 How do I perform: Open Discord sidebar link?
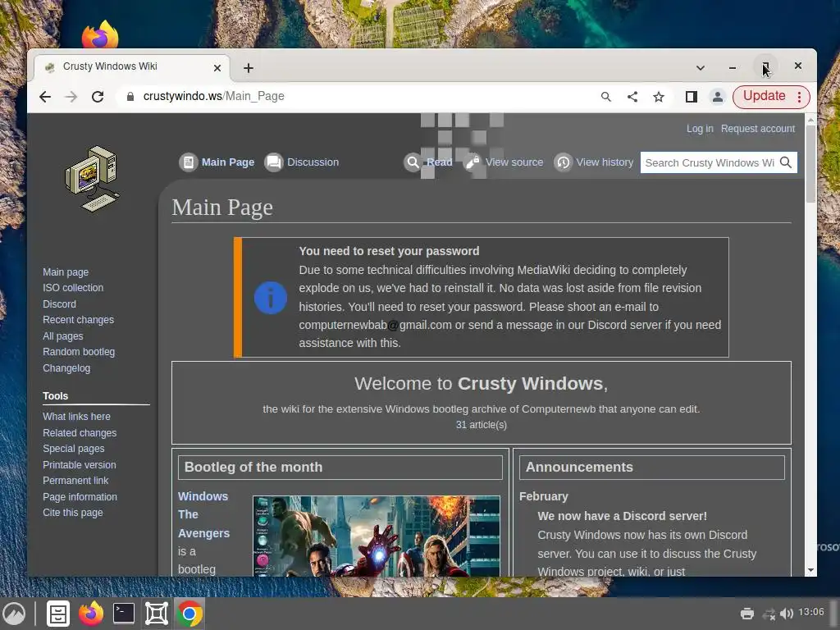click(59, 304)
